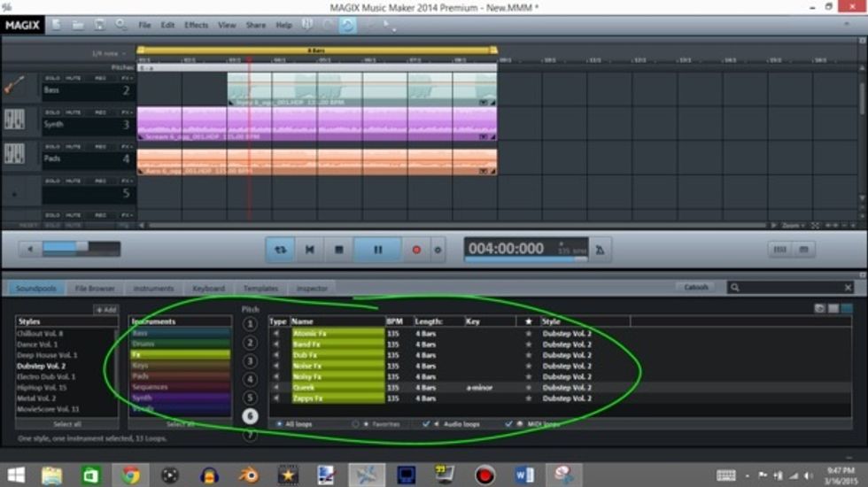This screenshot has height=487, width=868.
Task: Toggle the metronome icon
Action: point(600,250)
